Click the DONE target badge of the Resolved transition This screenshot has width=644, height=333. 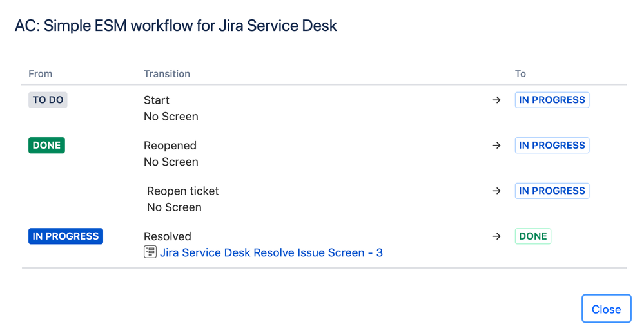click(533, 236)
